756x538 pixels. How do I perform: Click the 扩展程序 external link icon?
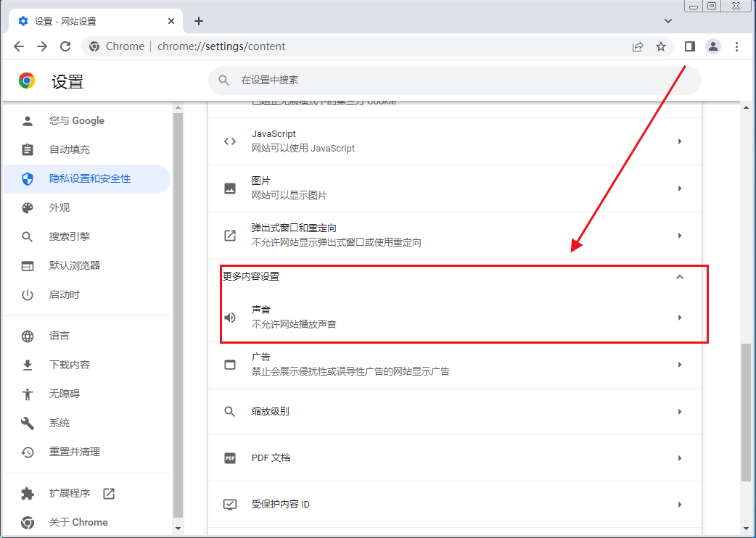click(x=109, y=493)
